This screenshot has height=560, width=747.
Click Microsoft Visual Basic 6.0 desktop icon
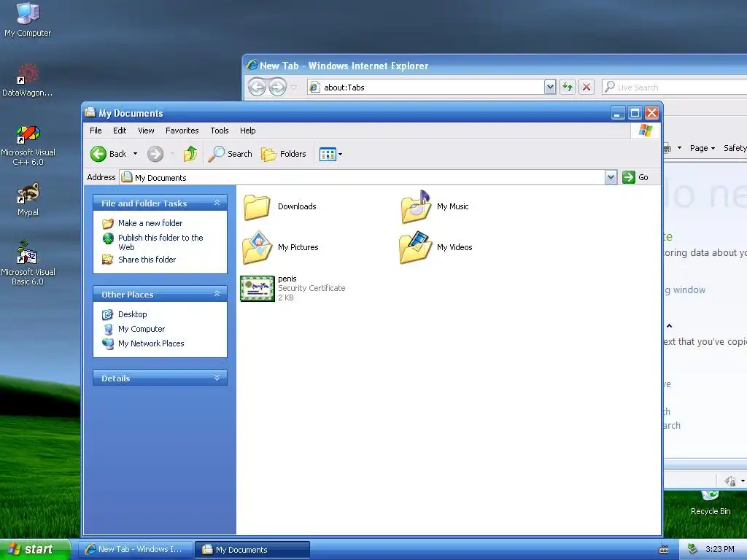[28, 263]
